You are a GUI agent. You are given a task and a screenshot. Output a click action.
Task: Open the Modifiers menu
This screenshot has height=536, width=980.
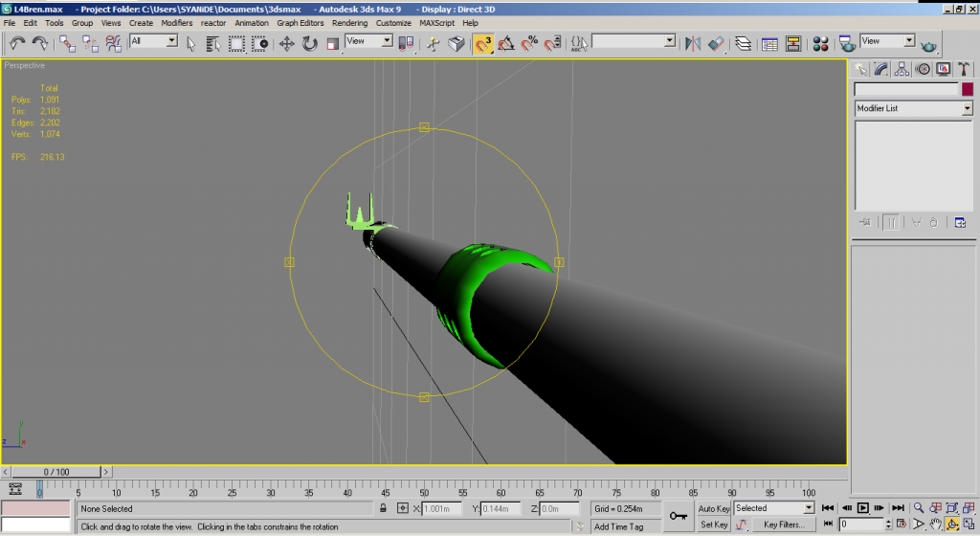point(176,22)
